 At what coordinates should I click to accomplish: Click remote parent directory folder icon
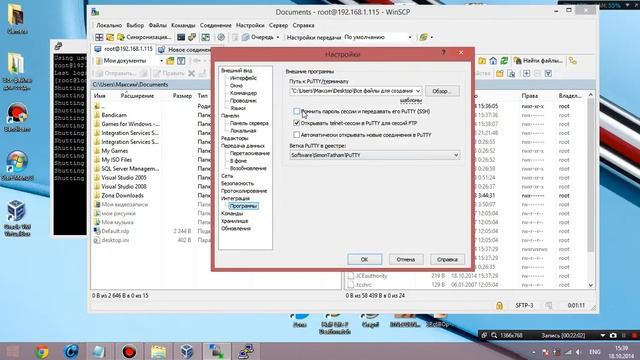pyautogui.click(x=482, y=61)
